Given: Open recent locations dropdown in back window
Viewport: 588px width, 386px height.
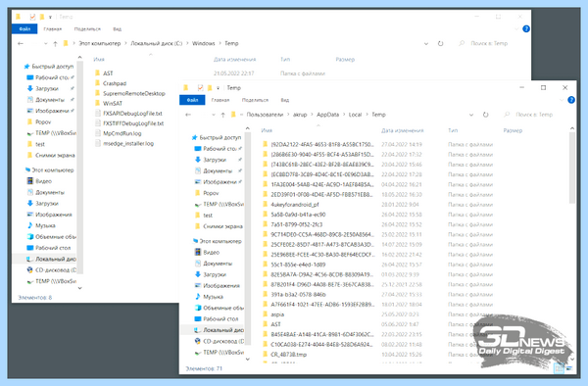Looking at the screenshot, I should (x=46, y=43).
